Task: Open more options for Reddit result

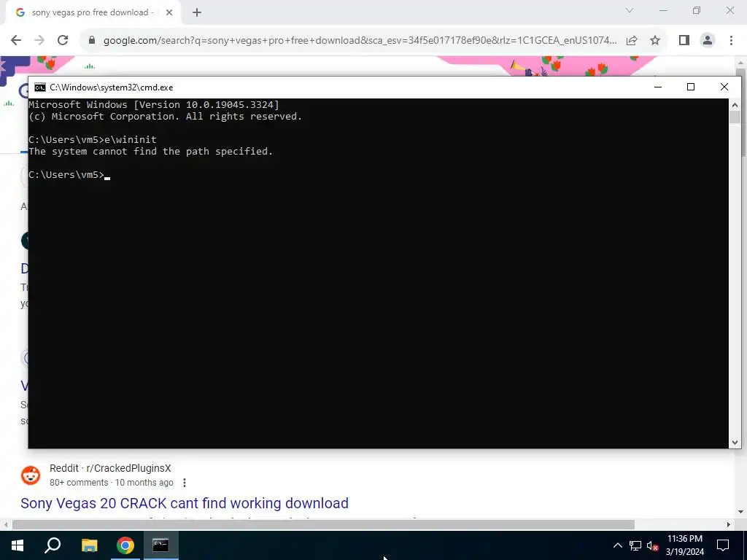Action: click(x=185, y=483)
